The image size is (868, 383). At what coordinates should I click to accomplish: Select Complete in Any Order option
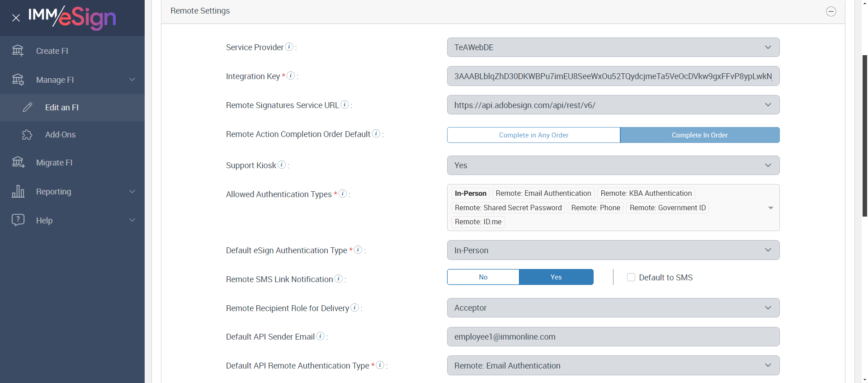pyautogui.click(x=533, y=135)
